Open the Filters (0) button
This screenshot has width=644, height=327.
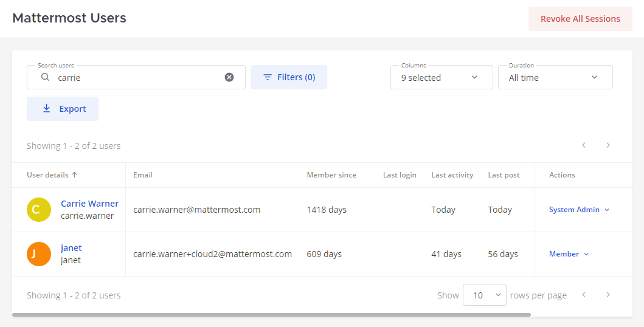pyautogui.click(x=289, y=77)
